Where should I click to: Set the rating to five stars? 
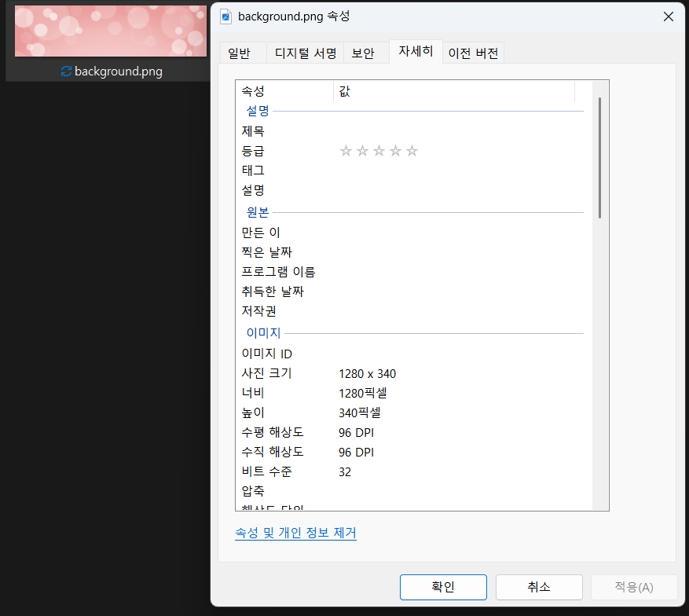point(412,151)
